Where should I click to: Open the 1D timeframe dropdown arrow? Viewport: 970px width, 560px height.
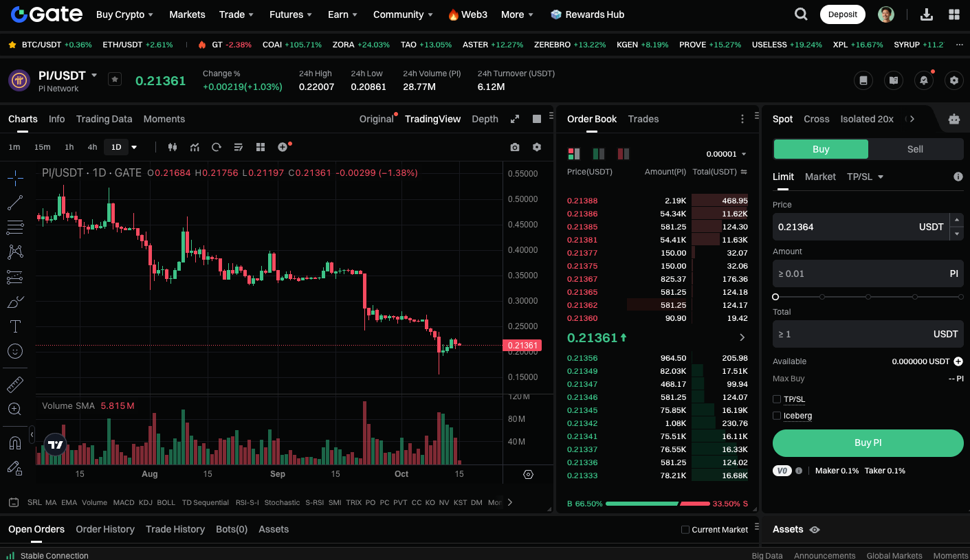coord(134,147)
